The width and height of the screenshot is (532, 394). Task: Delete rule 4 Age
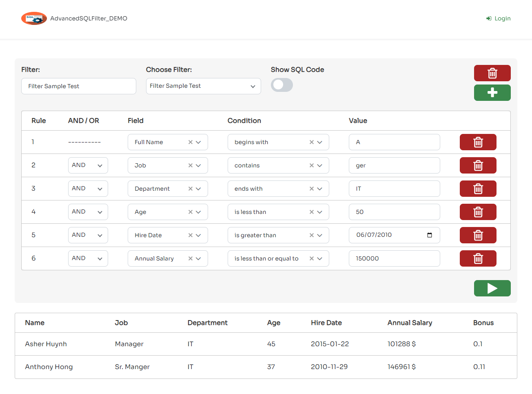(x=478, y=212)
